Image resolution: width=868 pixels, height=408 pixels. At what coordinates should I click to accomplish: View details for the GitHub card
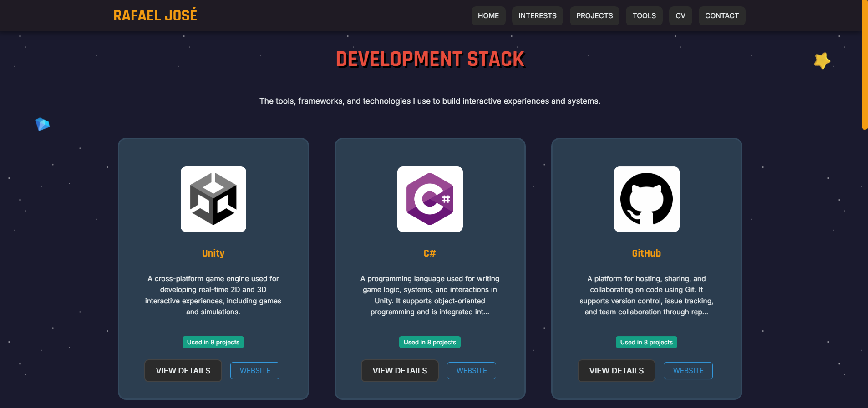point(616,371)
